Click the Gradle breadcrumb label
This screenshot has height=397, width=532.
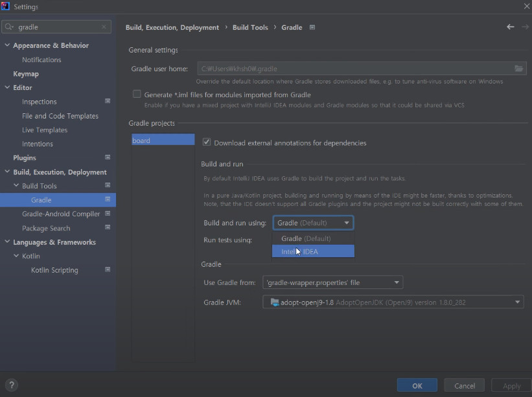[x=292, y=27]
